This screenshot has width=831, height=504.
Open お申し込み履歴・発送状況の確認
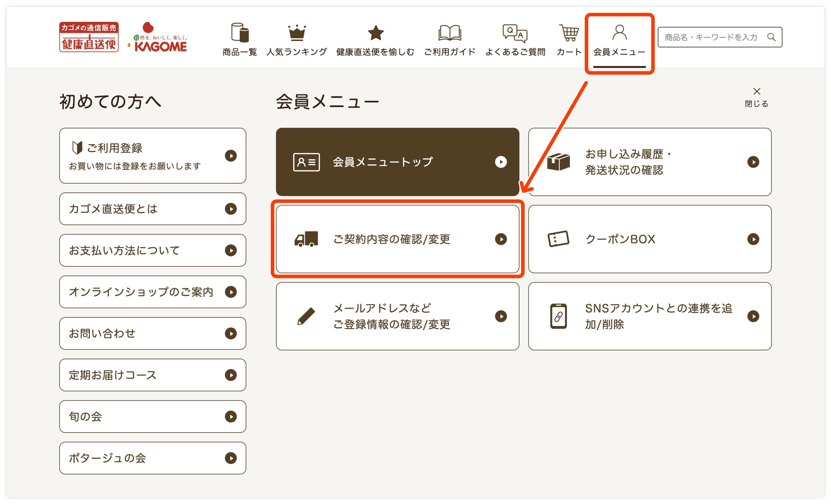pos(650,162)
